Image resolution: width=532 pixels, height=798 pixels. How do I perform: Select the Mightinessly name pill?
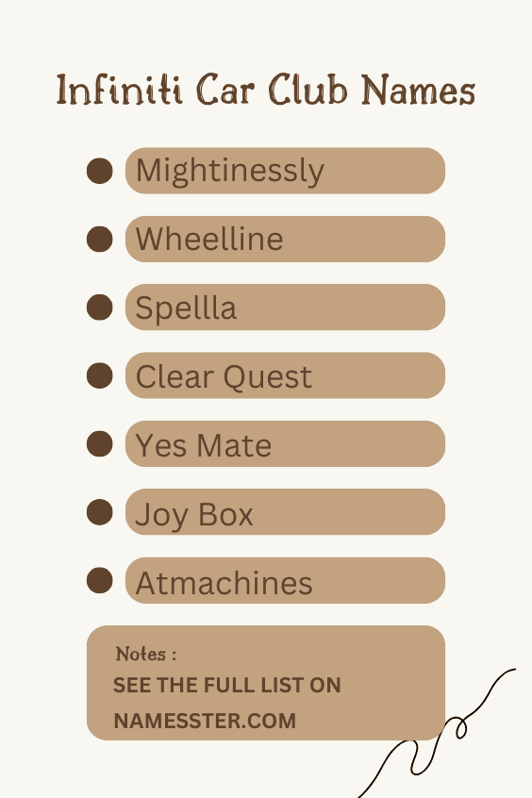tap(285, 171)
